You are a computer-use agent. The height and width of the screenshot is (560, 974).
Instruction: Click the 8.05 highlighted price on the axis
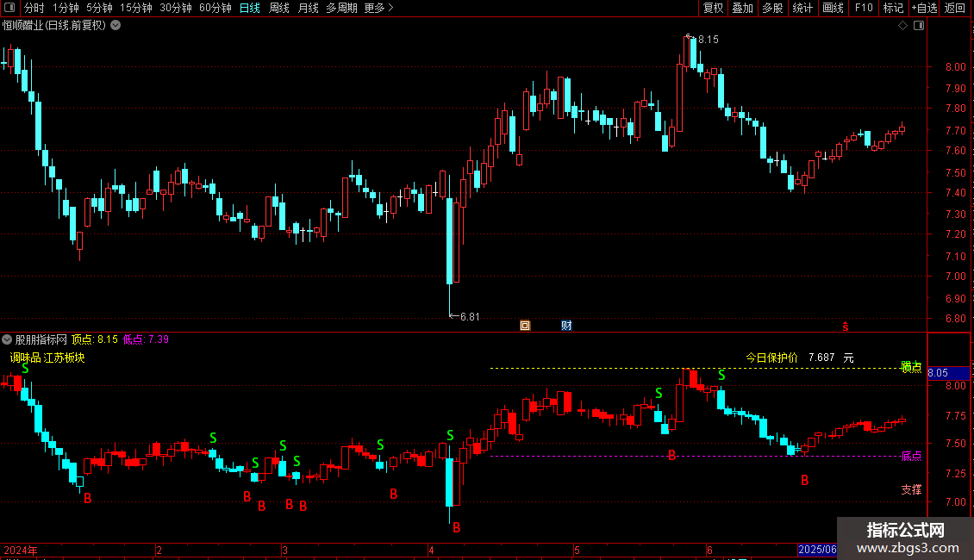(x=948, y=373)
